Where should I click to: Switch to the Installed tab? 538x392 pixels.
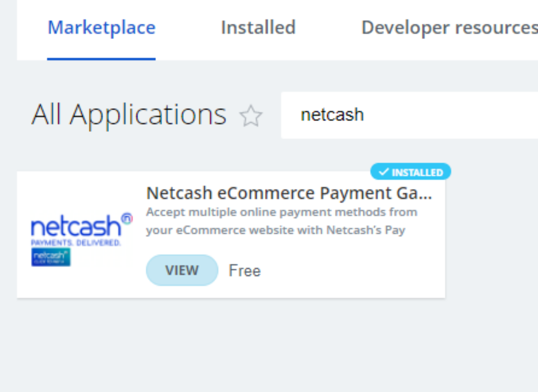[x=258, y=27]
